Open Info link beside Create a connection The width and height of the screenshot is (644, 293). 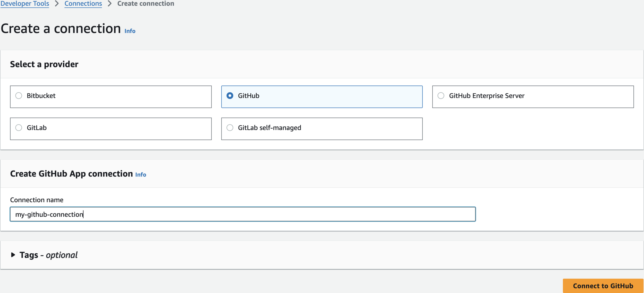coord(130,31)
